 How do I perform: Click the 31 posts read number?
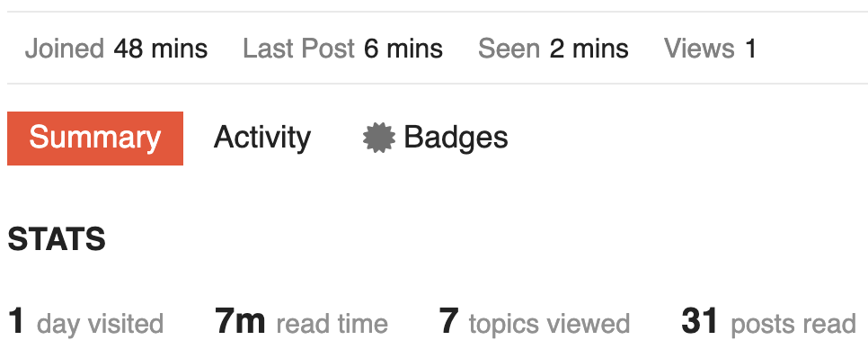(700, 321)
